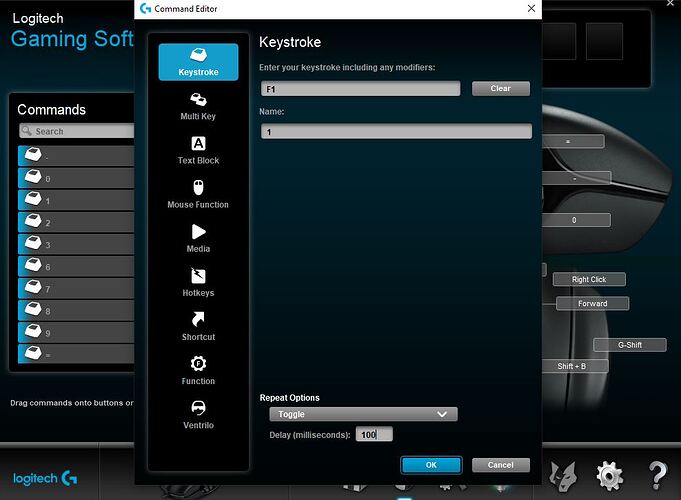Open the Text Block command type
681x500 pixels.
(198, 150)
